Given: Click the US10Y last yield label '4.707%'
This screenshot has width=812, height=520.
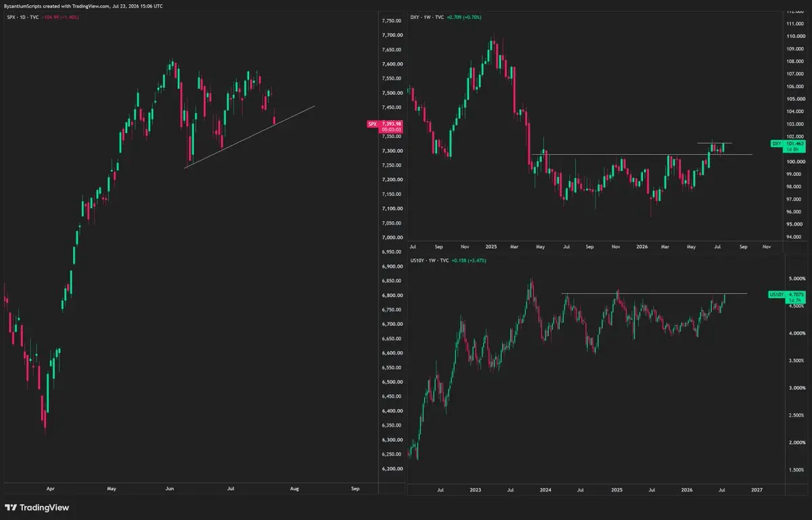Looking at the screenshot, I should (x=796, y=294).
